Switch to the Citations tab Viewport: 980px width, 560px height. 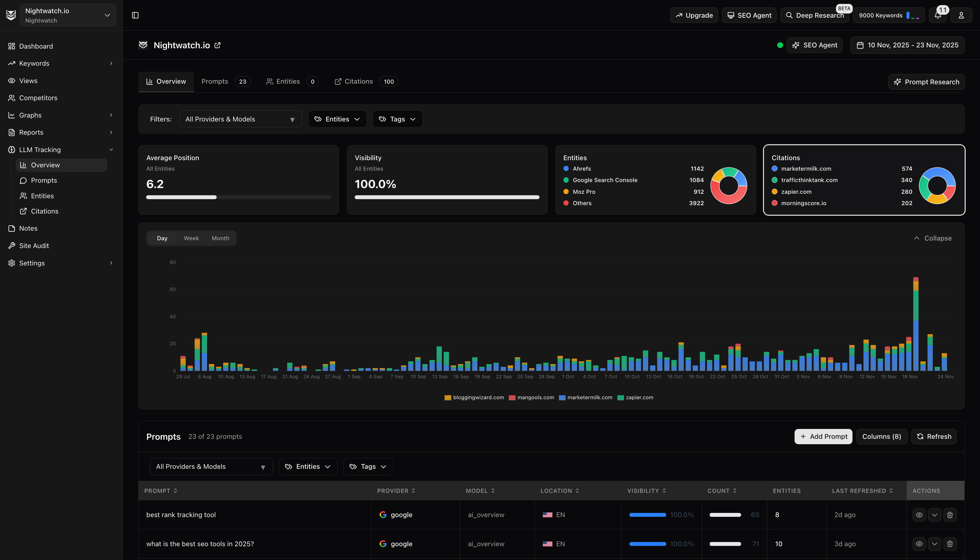[366, 82]
